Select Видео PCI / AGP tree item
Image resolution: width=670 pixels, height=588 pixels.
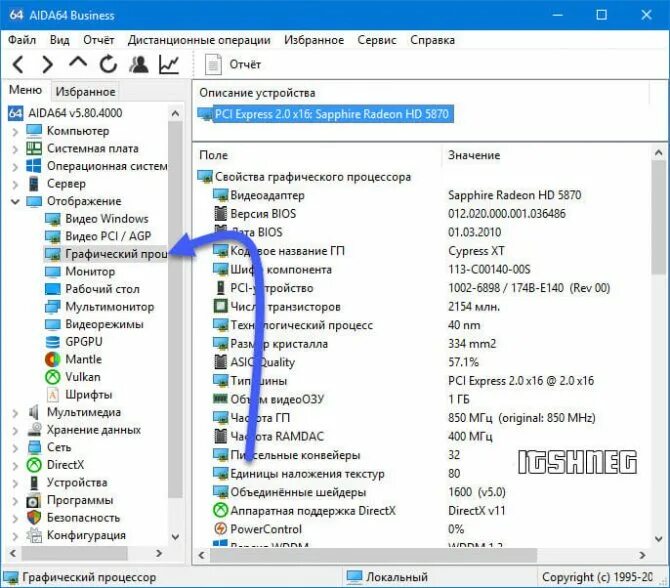tap(108, 236)
